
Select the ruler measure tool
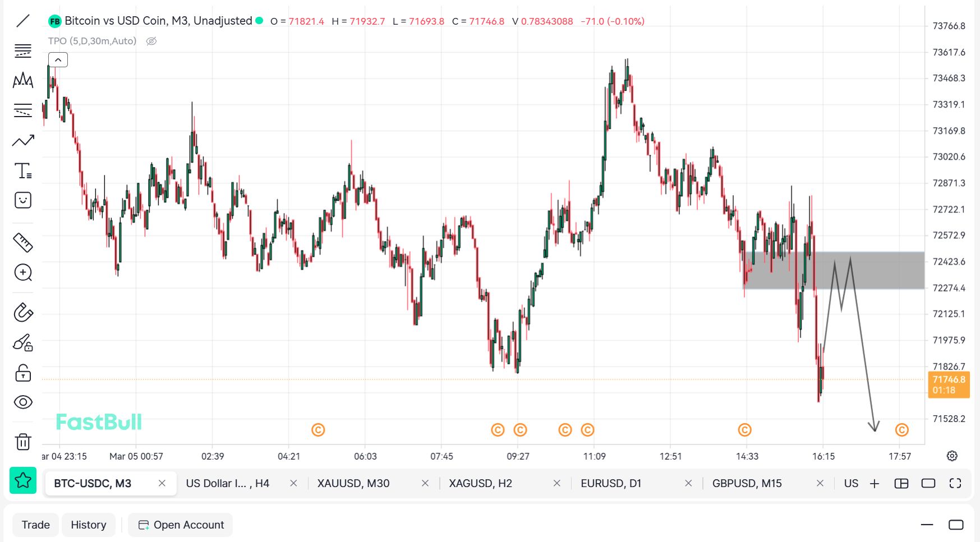coord(23,242)
